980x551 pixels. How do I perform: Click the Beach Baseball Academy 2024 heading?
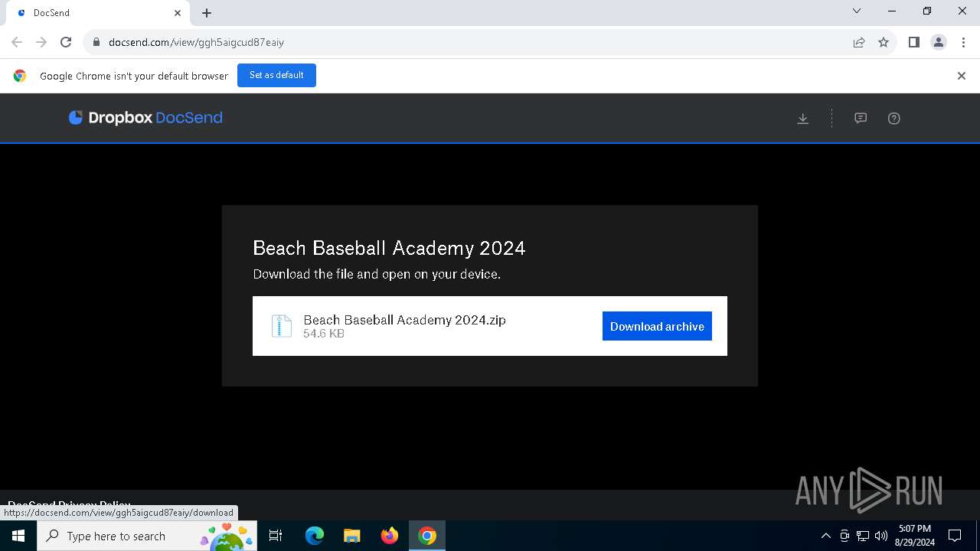click(389, 248)
